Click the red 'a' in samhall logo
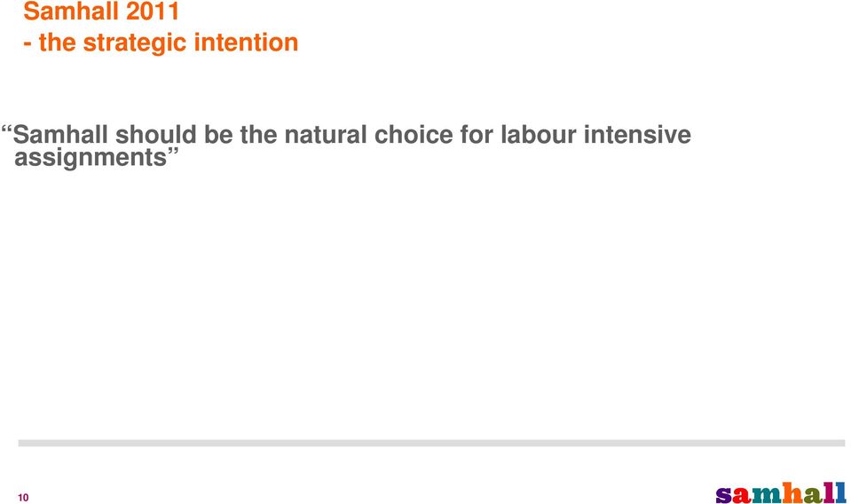 click(742, 495)
